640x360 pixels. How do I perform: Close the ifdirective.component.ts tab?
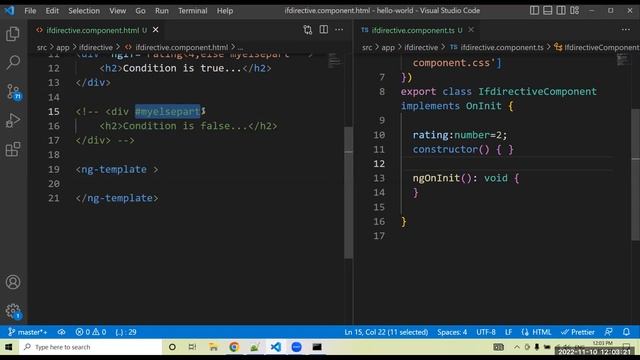coord(471,30)
